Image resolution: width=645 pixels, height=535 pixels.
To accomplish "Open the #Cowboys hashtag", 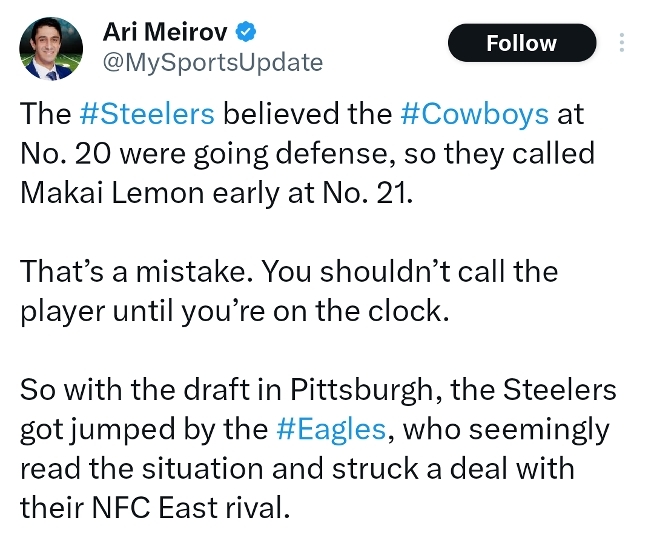I will click(474, 113).
